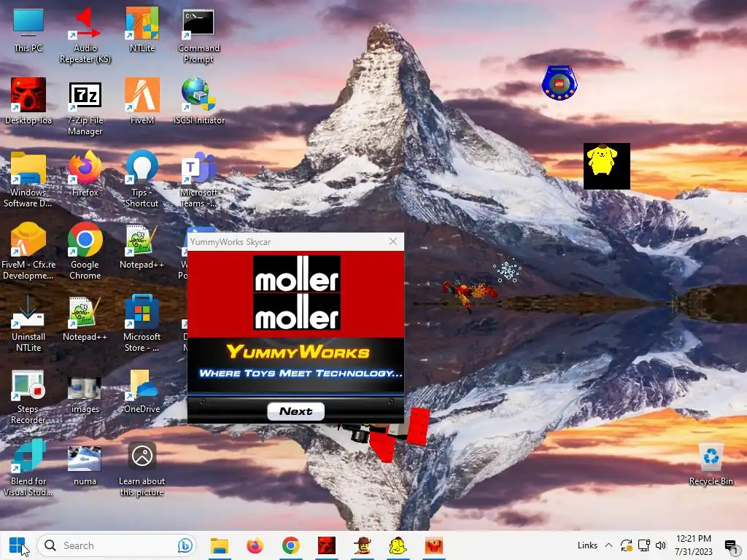The image size is (747, 560).
Task: Open iSCSI Initiator shortcut
Action: click(198, 102)
